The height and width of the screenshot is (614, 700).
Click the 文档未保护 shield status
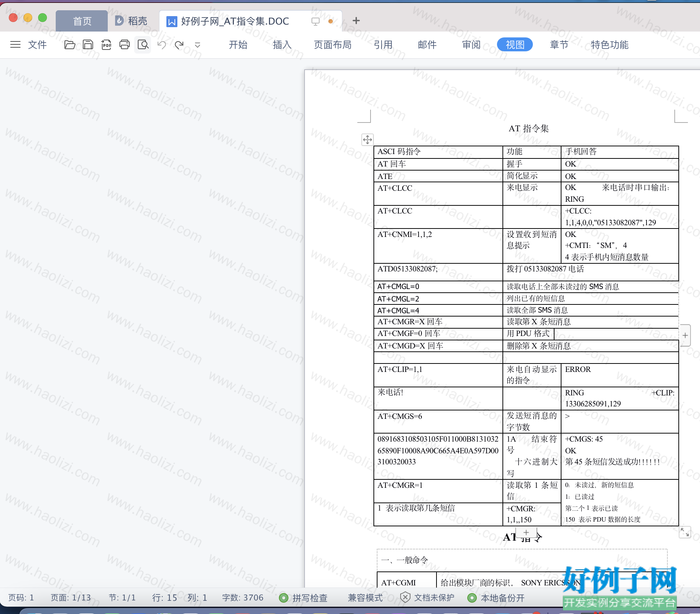pos(427,598)
